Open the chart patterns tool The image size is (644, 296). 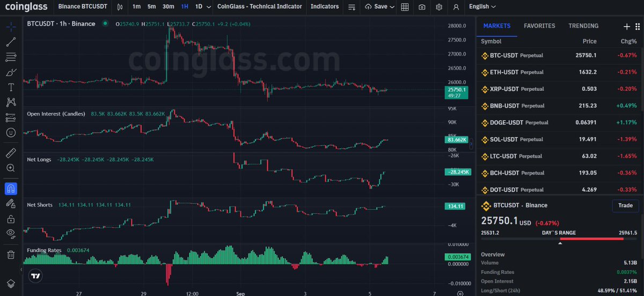11,102
